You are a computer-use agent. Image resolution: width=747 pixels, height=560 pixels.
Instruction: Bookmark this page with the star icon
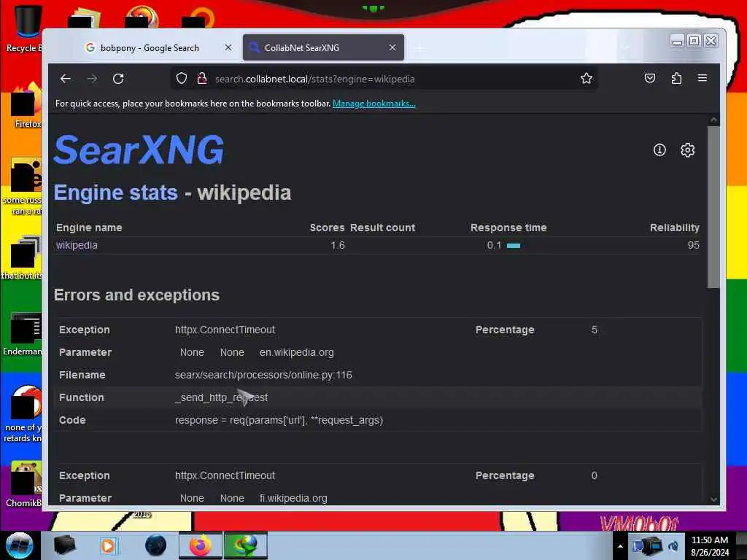pos(587,78)
